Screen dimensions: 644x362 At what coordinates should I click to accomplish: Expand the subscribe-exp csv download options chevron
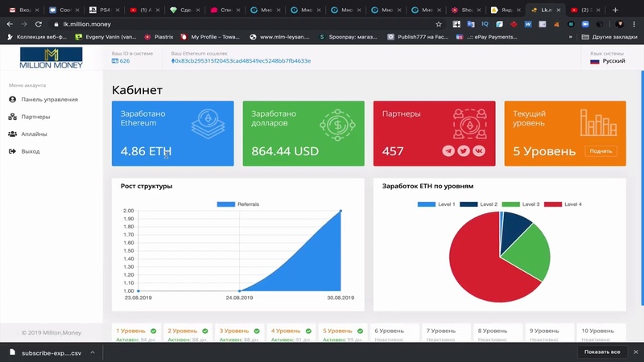point(93,352)
